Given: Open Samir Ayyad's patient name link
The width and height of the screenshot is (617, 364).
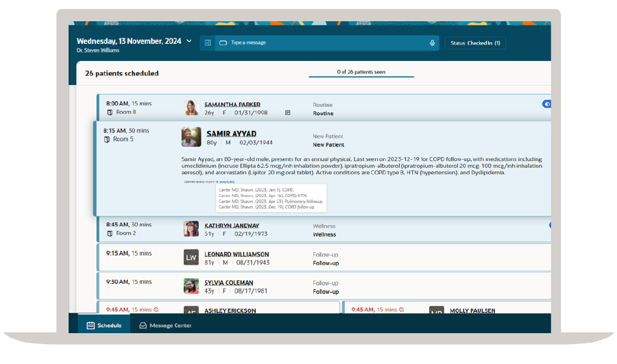Looking at the screenshot, I should click(231, 134).
